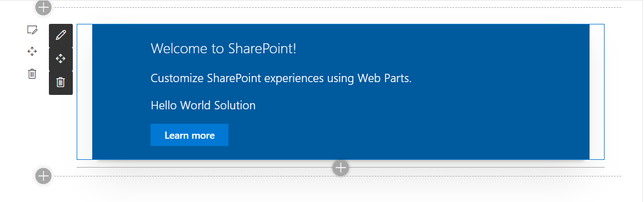Add a web part with the center plus circle
The height and width of the screenshot is (202, 644).
click(341, 168)
